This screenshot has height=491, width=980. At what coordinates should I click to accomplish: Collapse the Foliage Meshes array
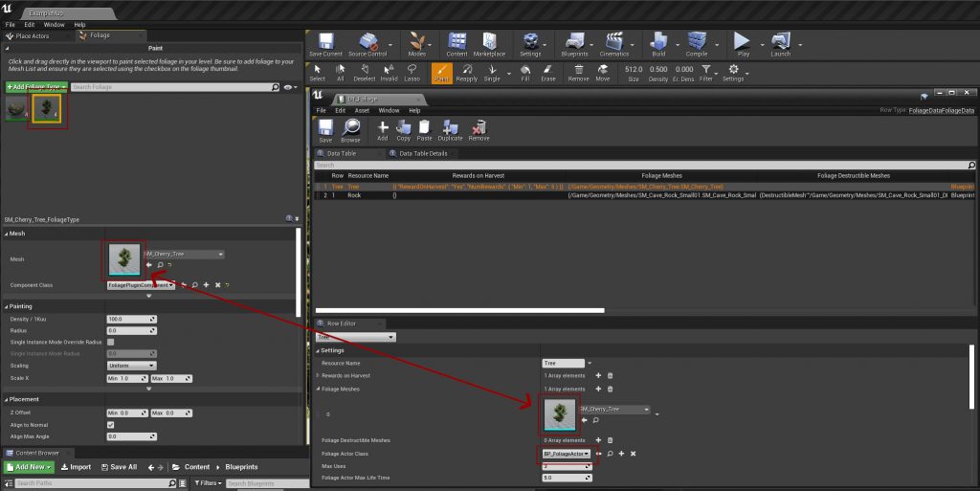[x=318, y=390]
